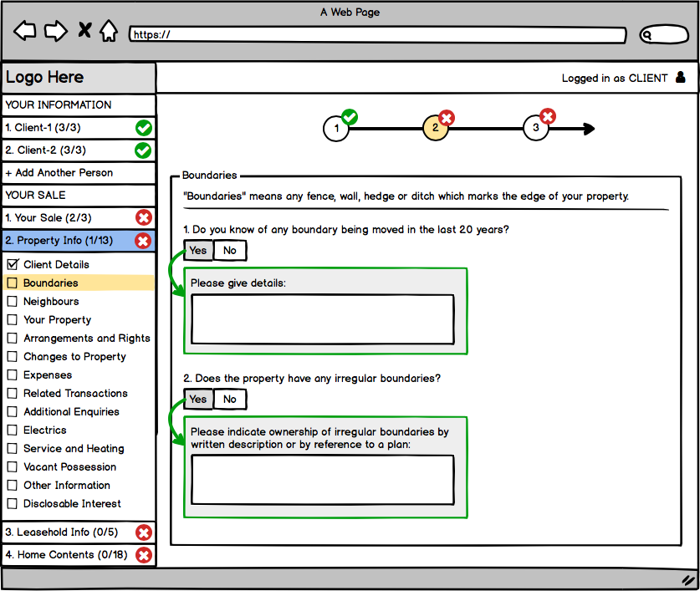Click the green checkmark beside Client-1
700x591 pixels.
143,128
